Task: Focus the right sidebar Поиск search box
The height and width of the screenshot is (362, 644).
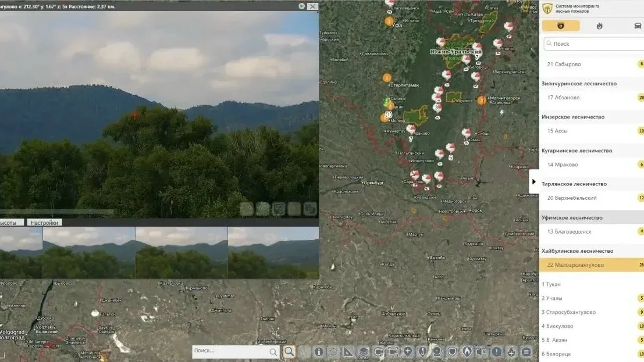Action: [593, 44]
